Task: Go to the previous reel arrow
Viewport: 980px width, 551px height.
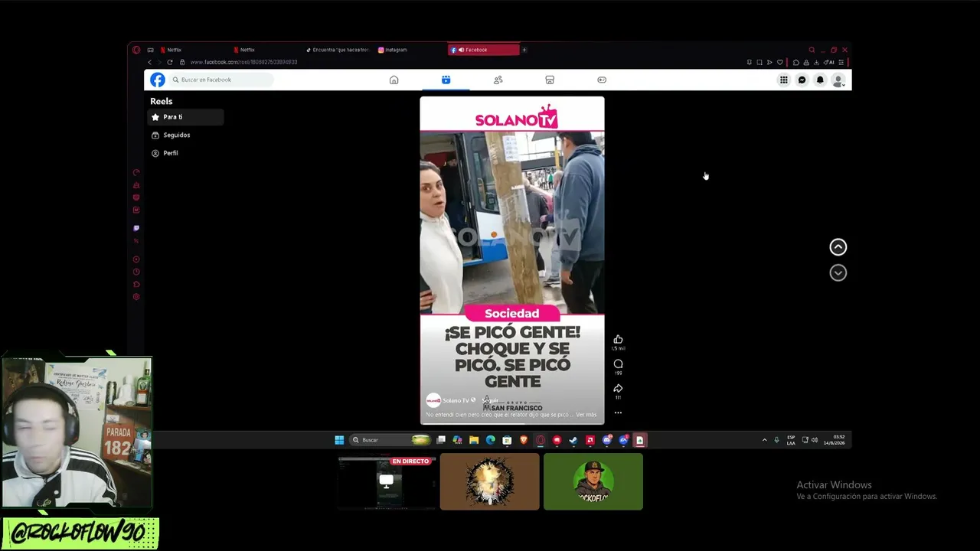Action: pos(838,246)
